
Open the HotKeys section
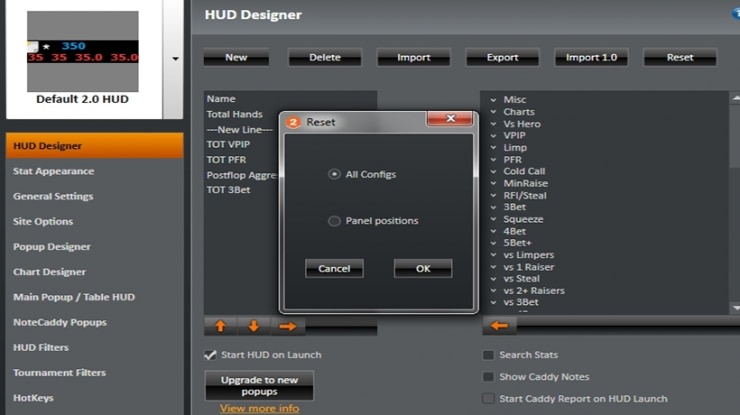tap(33, 398)
